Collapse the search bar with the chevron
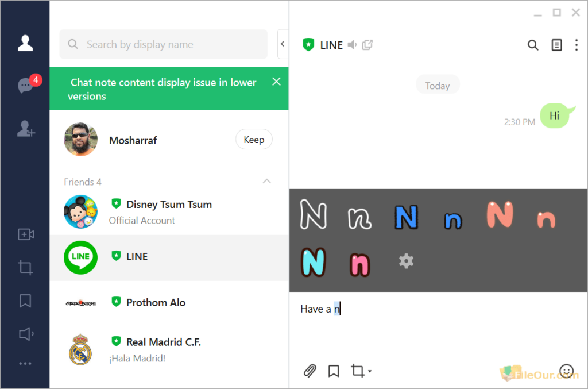This screenshot has width=588, height=389. point(282,44)
